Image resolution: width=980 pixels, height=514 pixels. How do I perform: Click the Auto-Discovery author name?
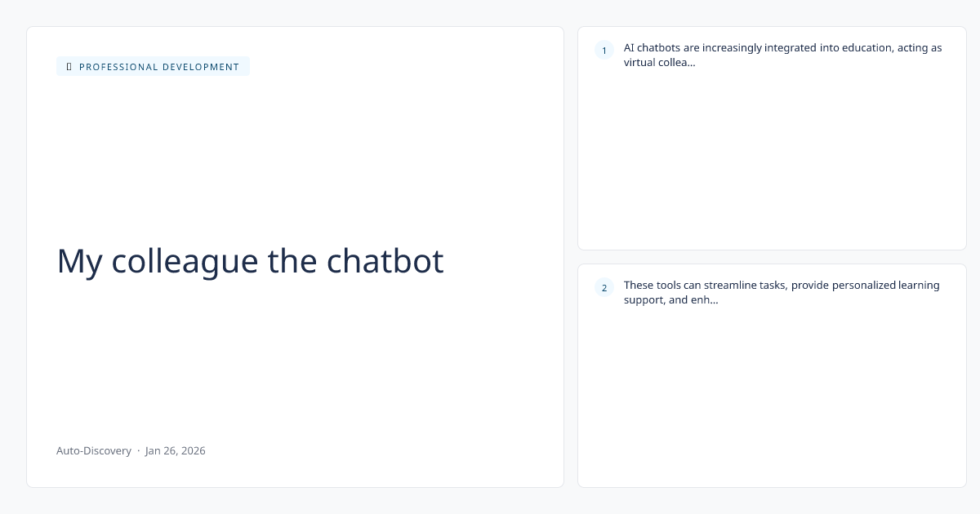coord(94,450)
